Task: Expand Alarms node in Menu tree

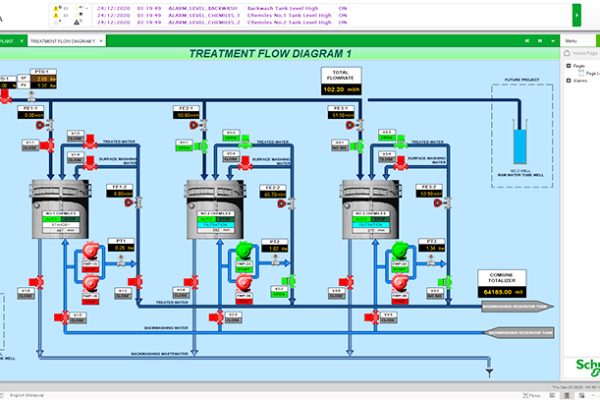Action: [x=568, y=80]
